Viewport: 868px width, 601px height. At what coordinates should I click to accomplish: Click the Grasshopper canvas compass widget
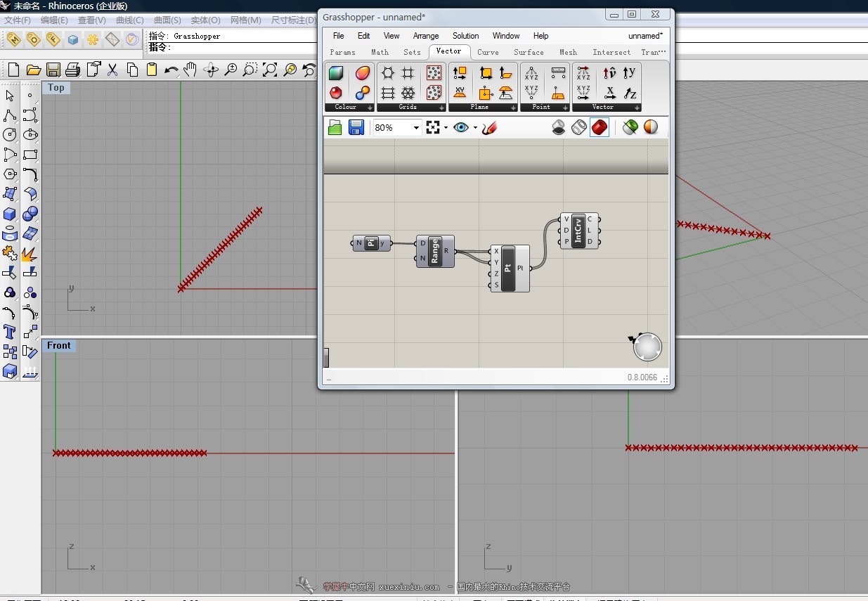click(x=647, y=347)
